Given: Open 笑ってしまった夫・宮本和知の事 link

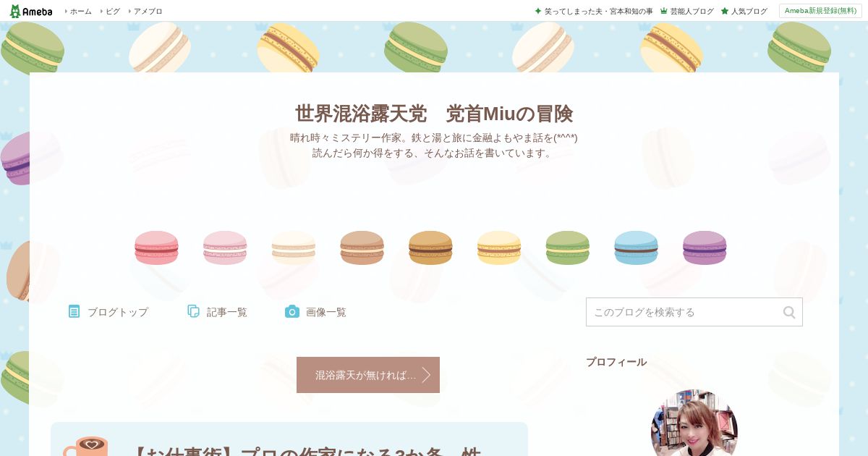Looking at the screenshot, I should click(x=598, y=11).
